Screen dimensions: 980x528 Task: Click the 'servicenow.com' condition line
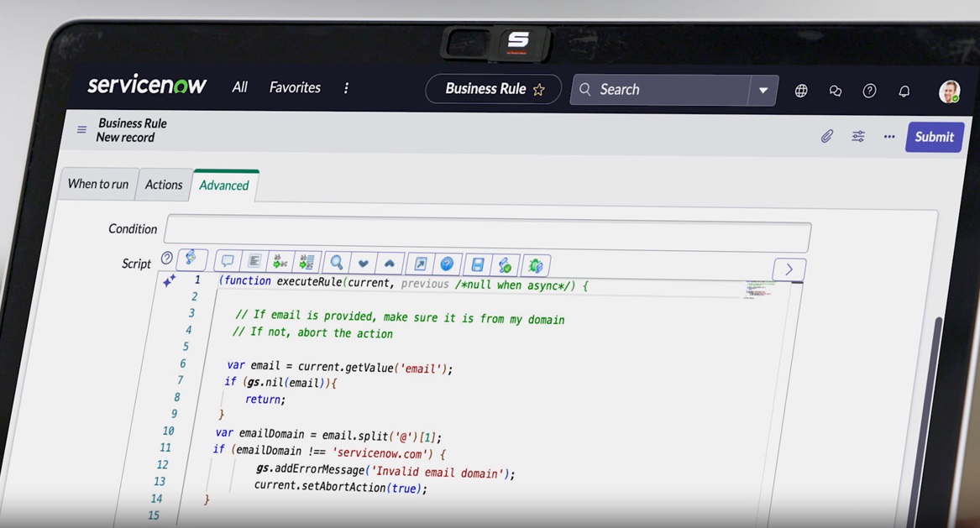pyautogui.click(x=329, y=451)
